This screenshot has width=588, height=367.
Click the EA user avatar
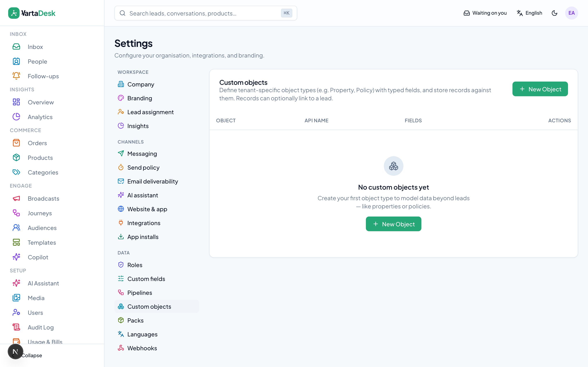571,13
